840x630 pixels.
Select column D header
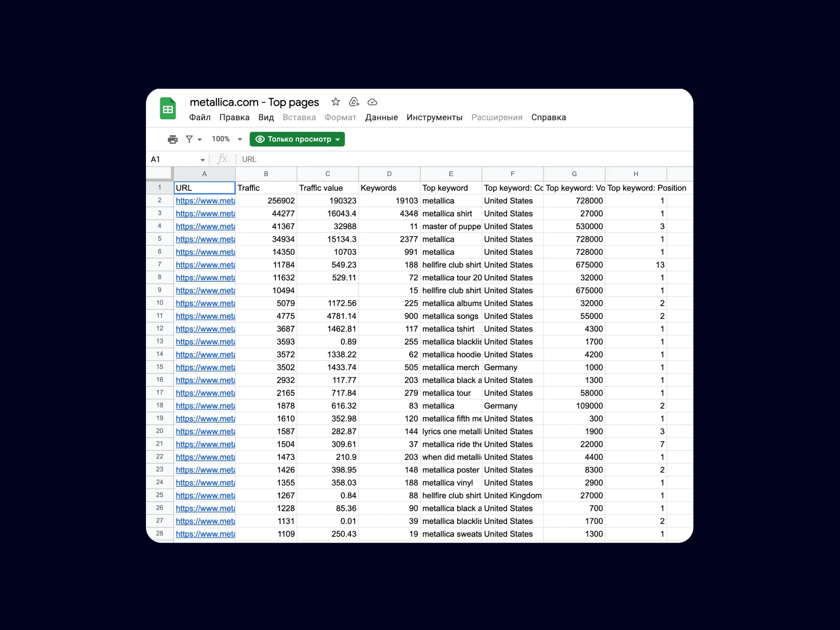[389, 174]
